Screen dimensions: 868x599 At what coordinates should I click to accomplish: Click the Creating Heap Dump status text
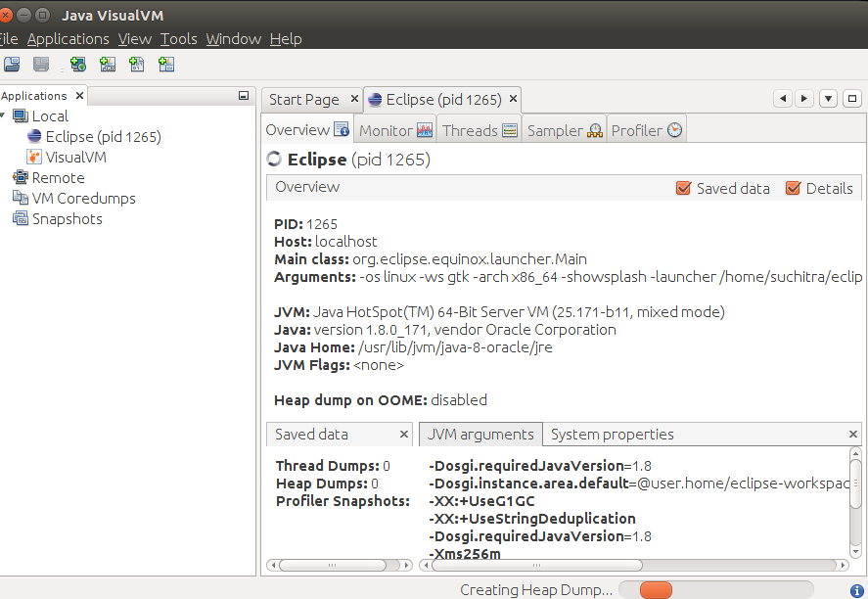coord(536,590)
